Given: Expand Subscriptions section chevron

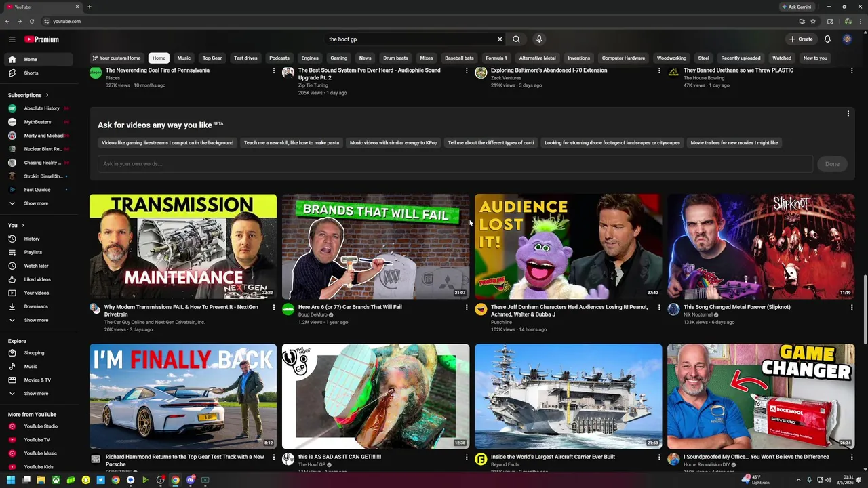Looking at the screenshot, I should [x=47, y=95].
